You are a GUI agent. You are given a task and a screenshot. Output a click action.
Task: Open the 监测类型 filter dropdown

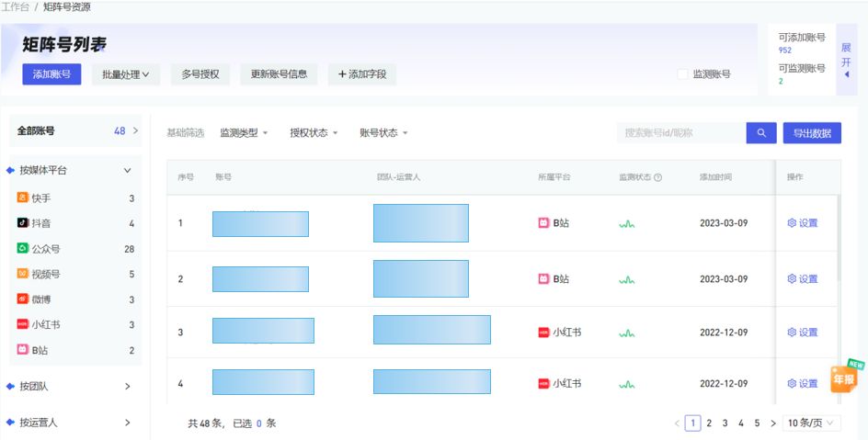[244, 133]
